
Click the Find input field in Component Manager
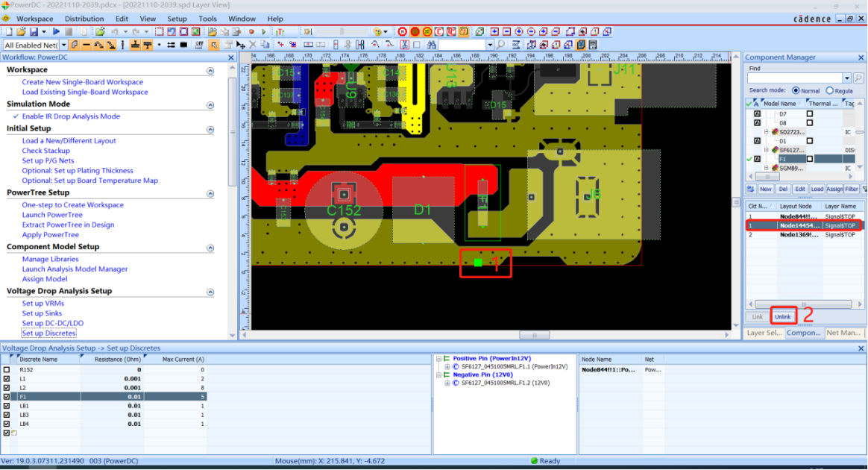coord(795,78)
